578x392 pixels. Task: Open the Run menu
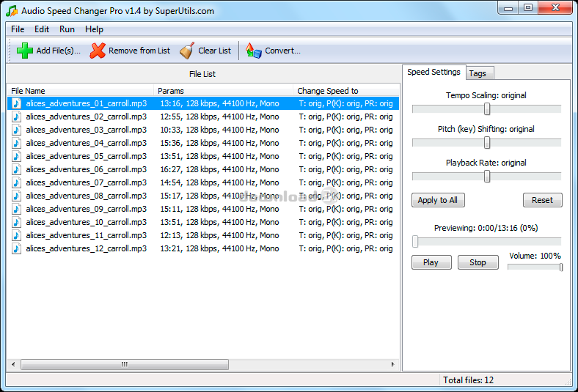coord(67,29)
